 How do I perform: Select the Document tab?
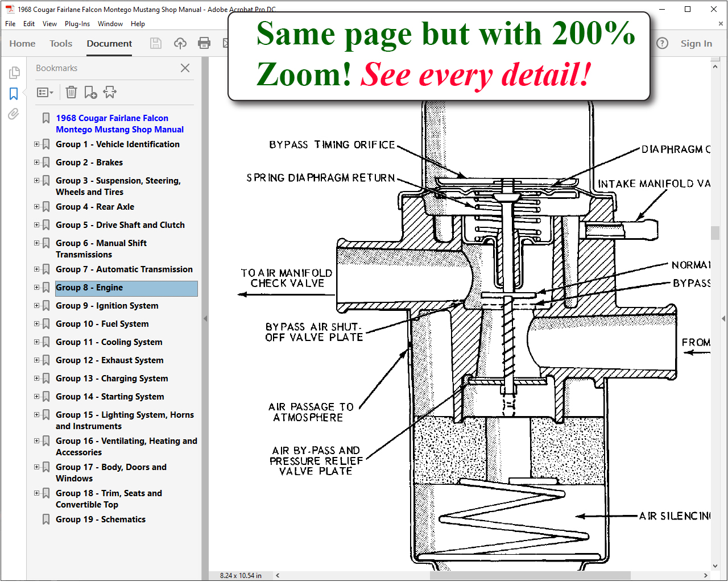click(109, 43)
